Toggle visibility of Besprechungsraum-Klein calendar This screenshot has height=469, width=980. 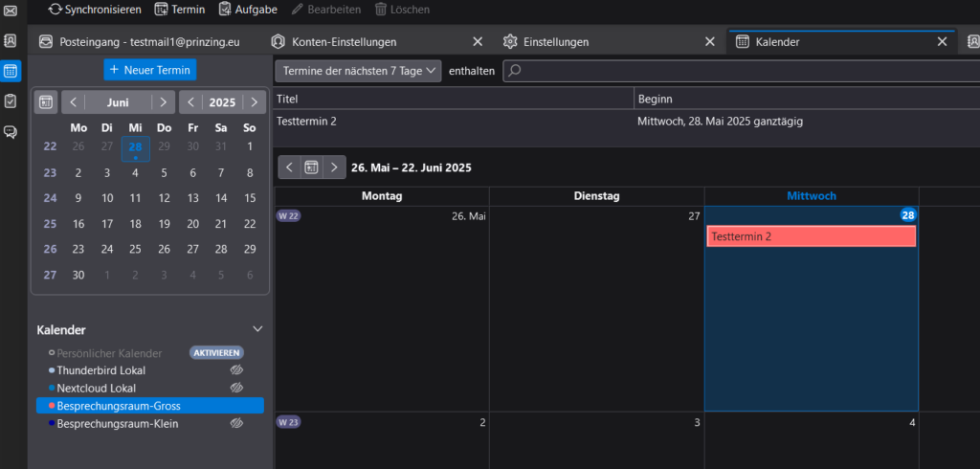[236, 424]
